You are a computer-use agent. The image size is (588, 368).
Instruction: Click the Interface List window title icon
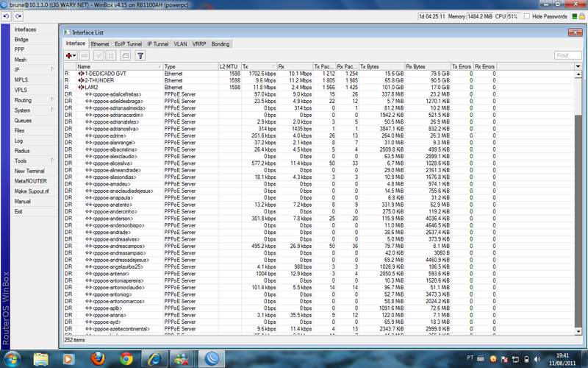[66, 32]
